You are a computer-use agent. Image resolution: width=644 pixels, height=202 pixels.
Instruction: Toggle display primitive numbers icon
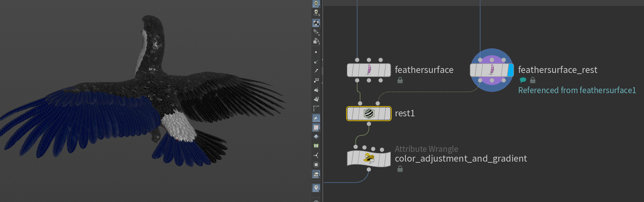coord(316,99)
